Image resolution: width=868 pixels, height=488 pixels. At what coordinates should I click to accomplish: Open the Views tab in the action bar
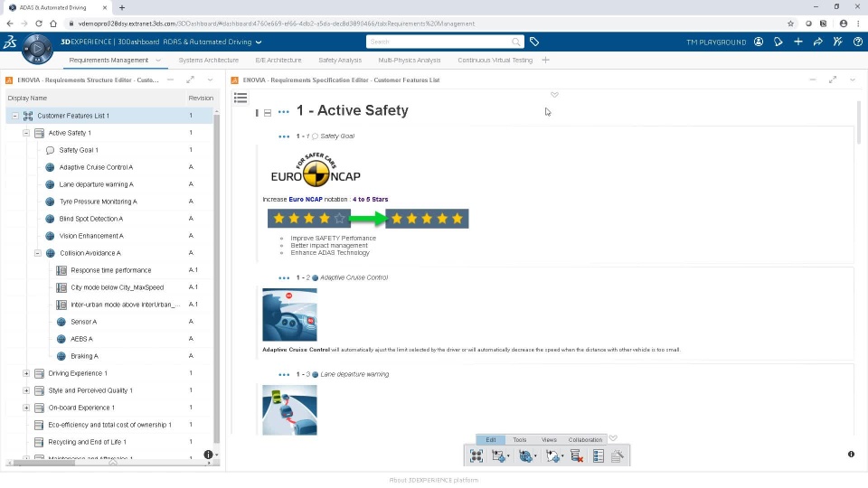point(549,440)
